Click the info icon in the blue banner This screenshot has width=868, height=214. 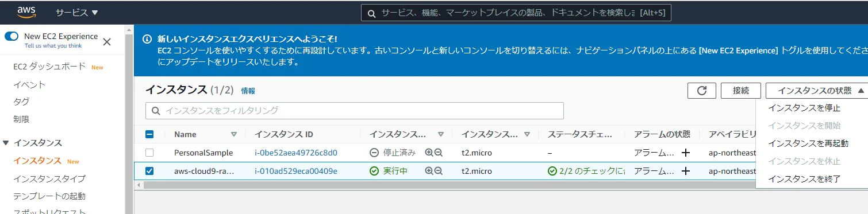(147, 40)
